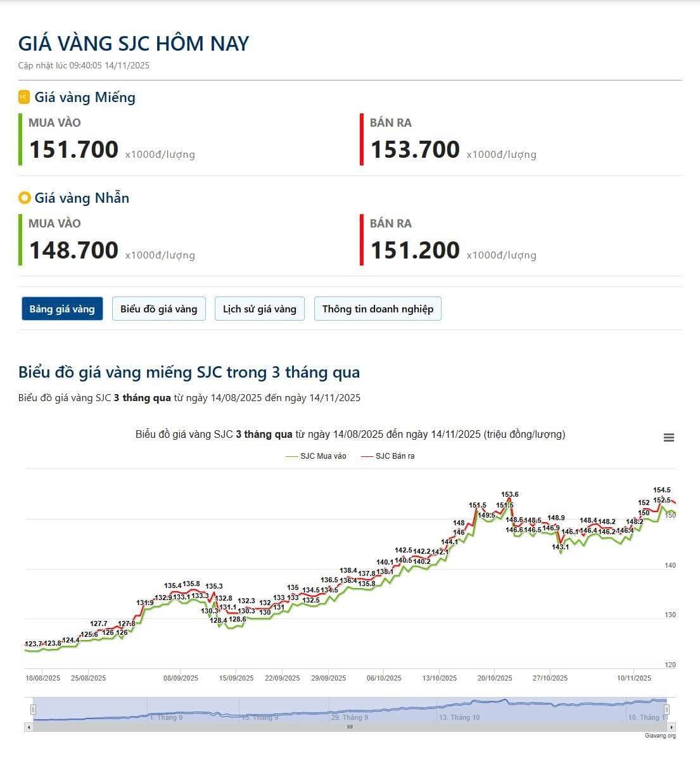Click the 153.6 data label on chart
Screen dimensions: 700x761
[510, 494]
